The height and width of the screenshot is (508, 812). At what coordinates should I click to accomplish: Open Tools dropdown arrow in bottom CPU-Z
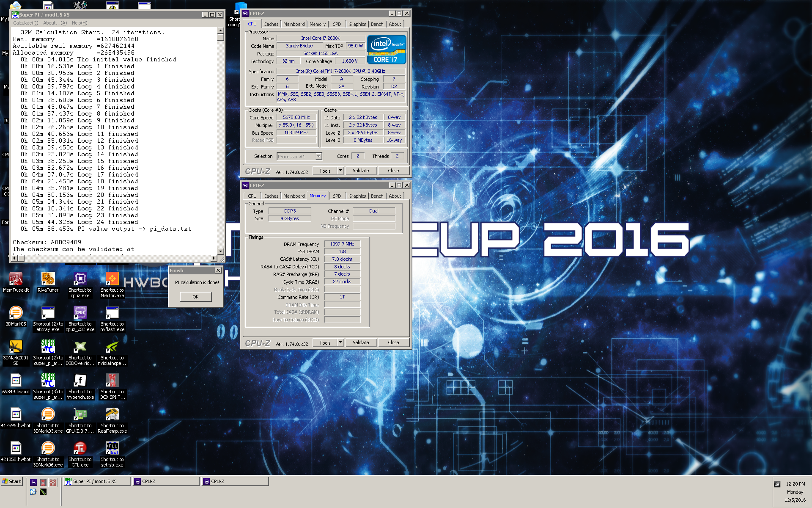tap(340, 342)
